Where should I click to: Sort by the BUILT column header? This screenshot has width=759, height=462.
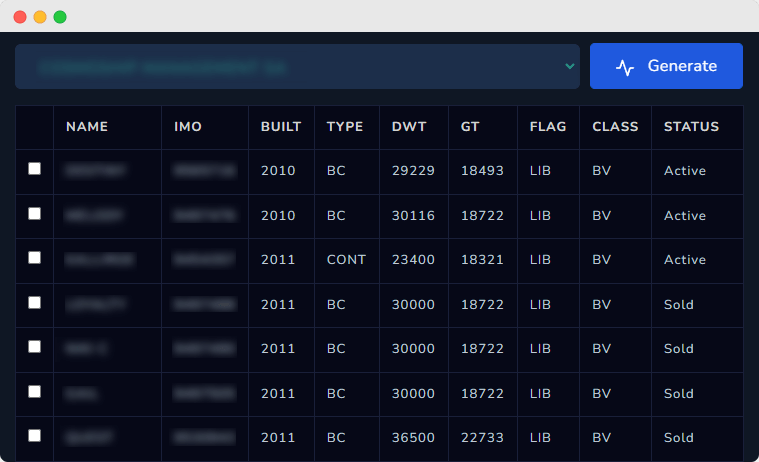(x=281, y=127)
